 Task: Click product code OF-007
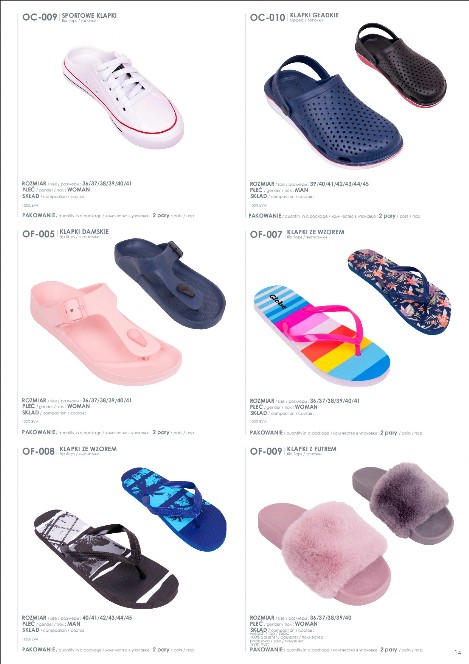tap(266, 234)
